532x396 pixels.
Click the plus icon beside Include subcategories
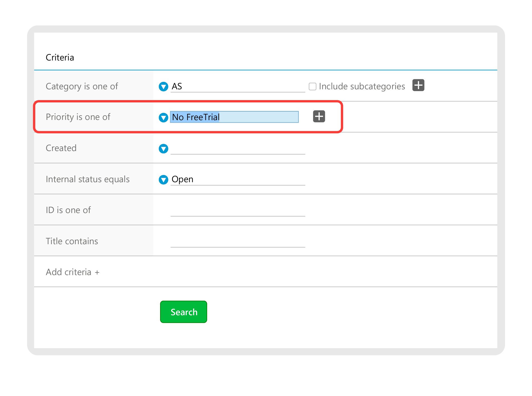pyautogui.click(x=418, y=85)
